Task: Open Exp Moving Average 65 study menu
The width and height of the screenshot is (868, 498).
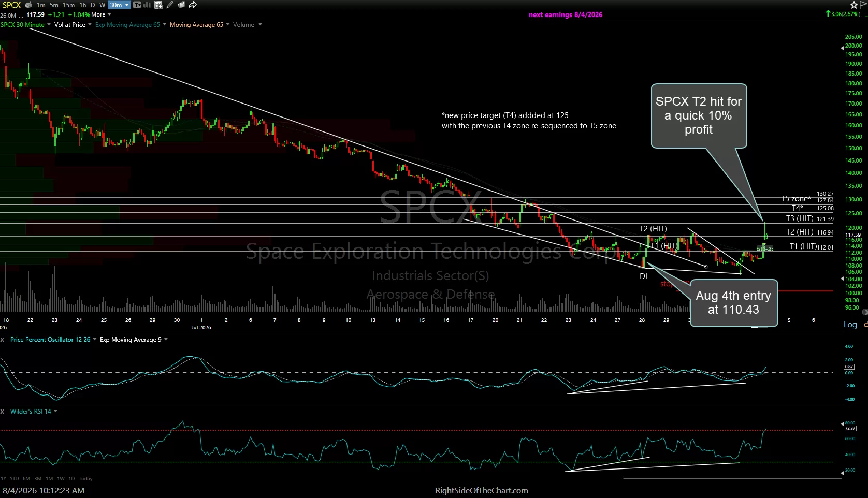Action: point(131,25)
